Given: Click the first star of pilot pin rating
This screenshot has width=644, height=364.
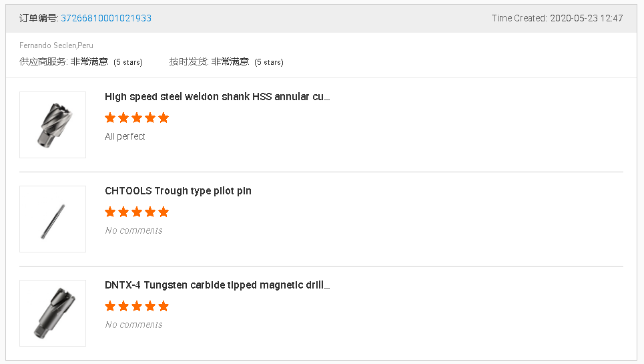Looking at the screenshot, I should 110,212.
